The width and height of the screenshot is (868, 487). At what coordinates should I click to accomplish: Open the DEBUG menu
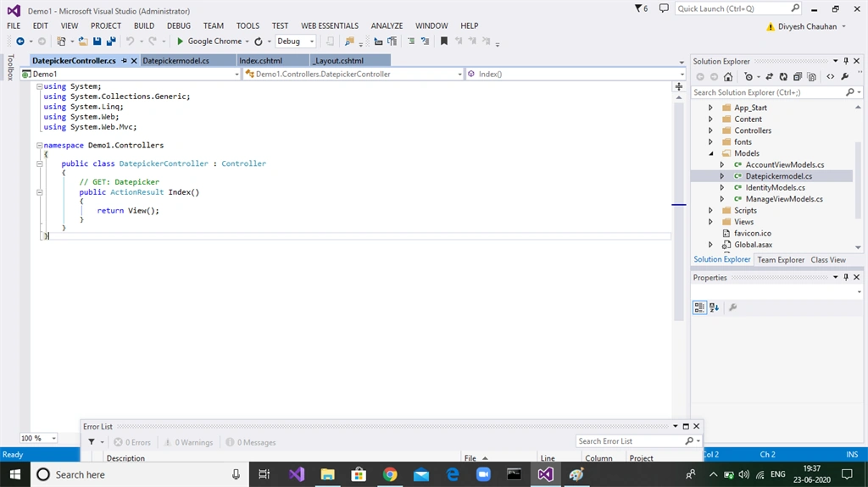179,25
